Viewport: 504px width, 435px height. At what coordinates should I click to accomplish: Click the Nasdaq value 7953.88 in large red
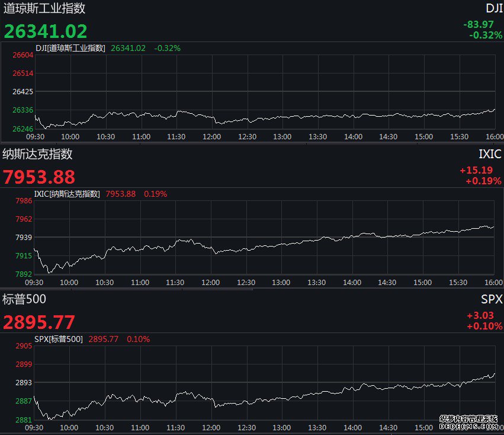(39, 177)
